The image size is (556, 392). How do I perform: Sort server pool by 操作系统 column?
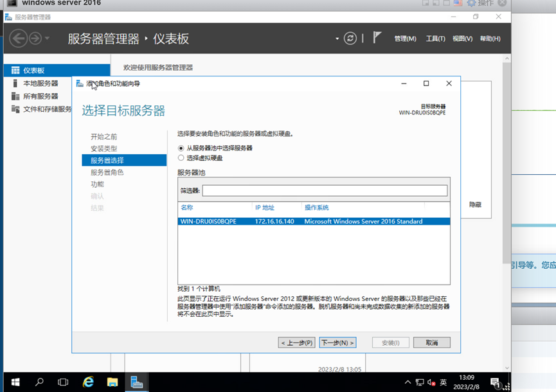pyautogui.click(x=317, y=208)
